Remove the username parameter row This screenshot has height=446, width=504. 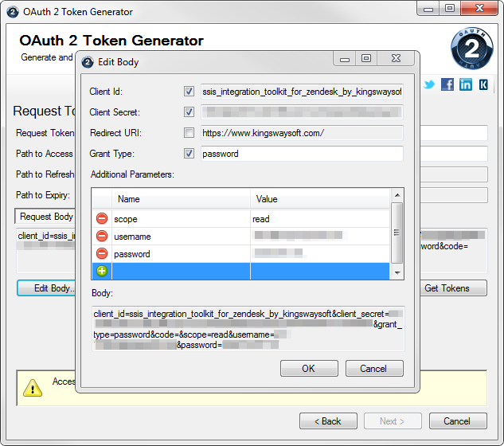[102, 236]
